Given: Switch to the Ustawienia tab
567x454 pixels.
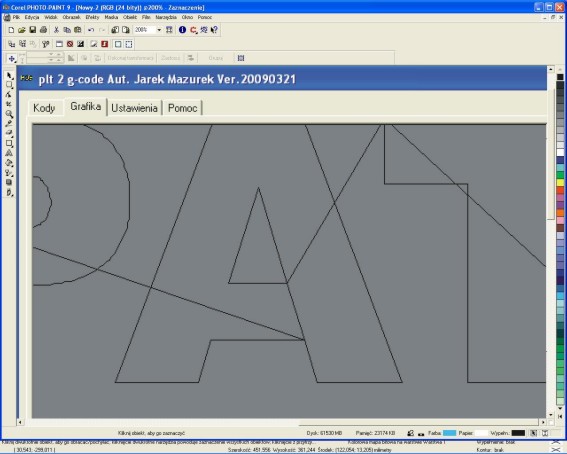Looking at the screenshot, I should (x=134, y=108).
